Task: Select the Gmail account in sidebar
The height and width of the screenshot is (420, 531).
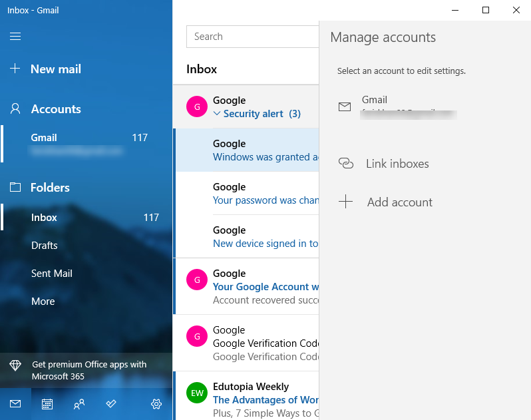Action: click(86, 144)
